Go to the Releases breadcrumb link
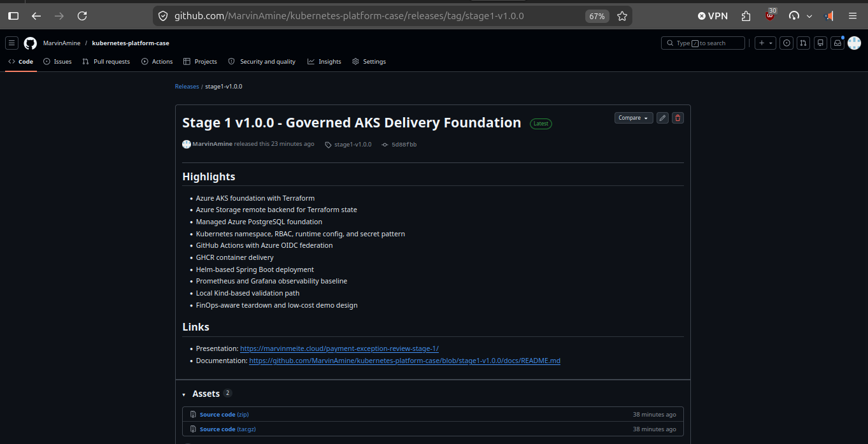The height and width of the screenshot is (444, 868). point(187,87)
